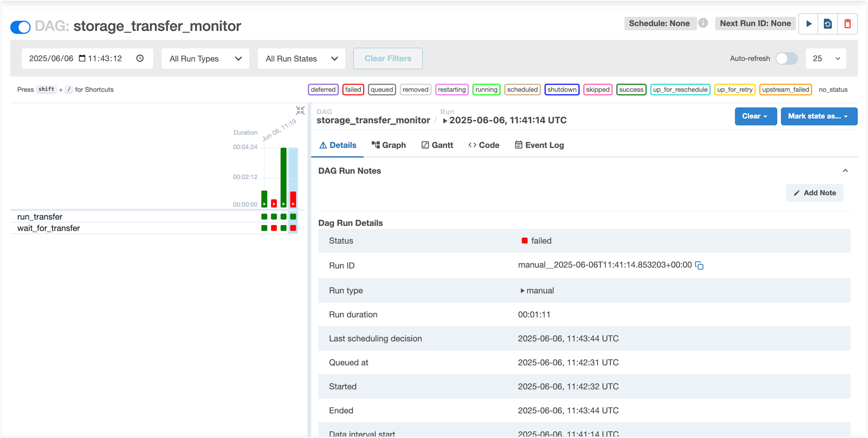Click the Run ID value text
This screenshot has height=438, width=868.
pyautogui.click(x=605, y=265)
